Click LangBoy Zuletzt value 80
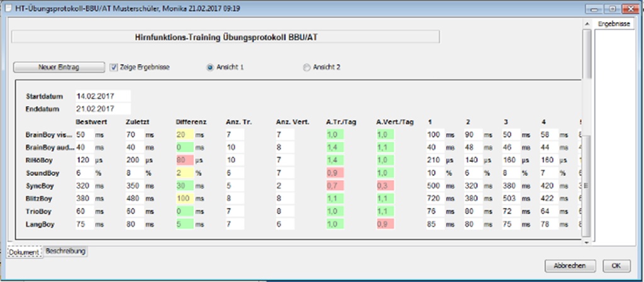The image size is (644, 282). coord(135,224)
